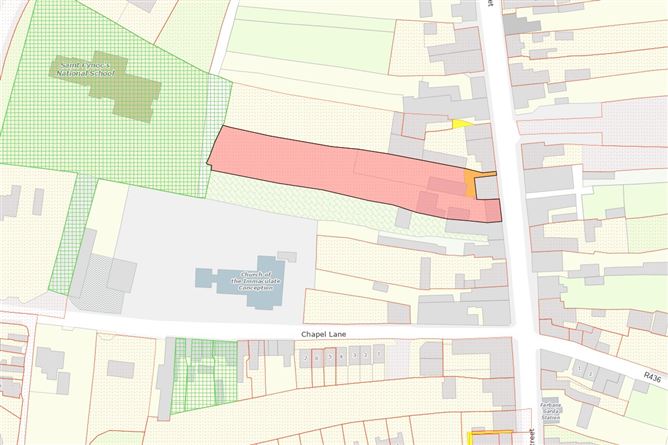The height and width of the screenshot is (445, 668).
Task: Click the small orange parcel by the street
Action: 469,184
